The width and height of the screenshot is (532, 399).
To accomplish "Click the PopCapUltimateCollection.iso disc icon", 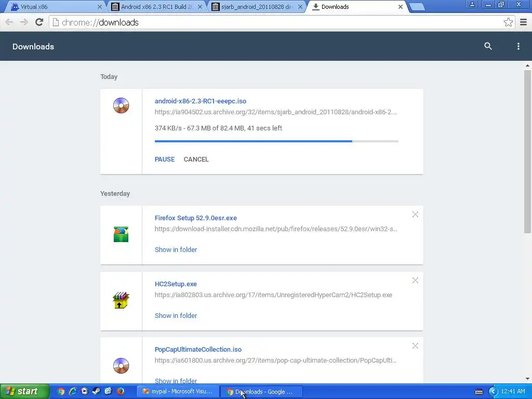I will tap(121, 365).
